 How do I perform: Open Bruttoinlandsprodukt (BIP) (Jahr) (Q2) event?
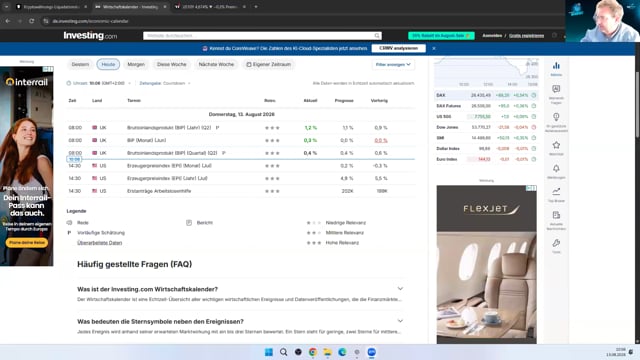point(169,128)
